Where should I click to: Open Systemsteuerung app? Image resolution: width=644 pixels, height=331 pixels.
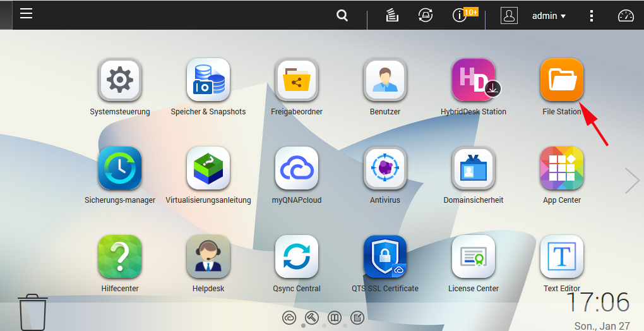[120, 80]
